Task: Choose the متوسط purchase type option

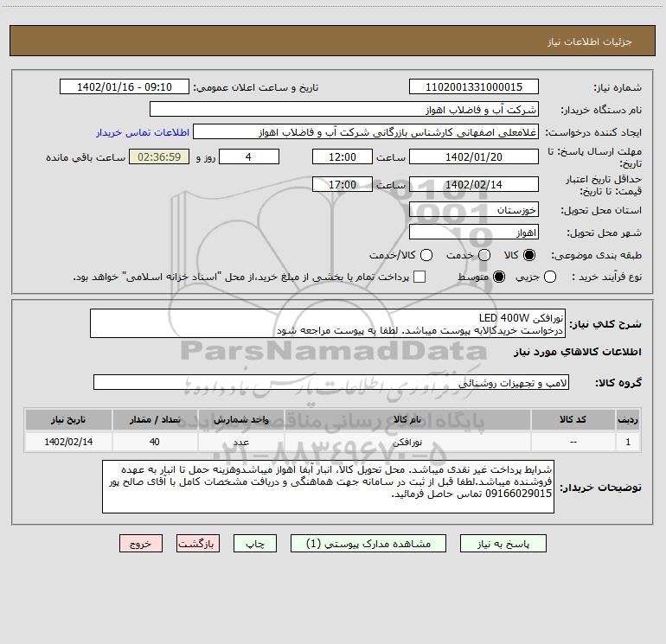Action: pyautogui.click(x=499, y=277)
